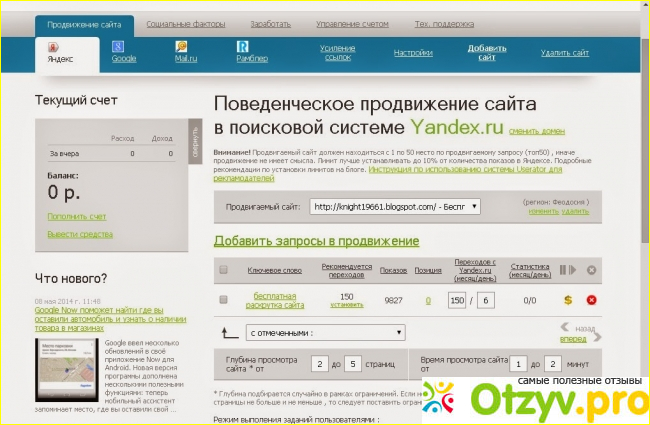Image resolution: width=650 pixels, height=425 pixels.
Task: Open the Продвигаемый сайт dropdown
Action: point(394,207)
